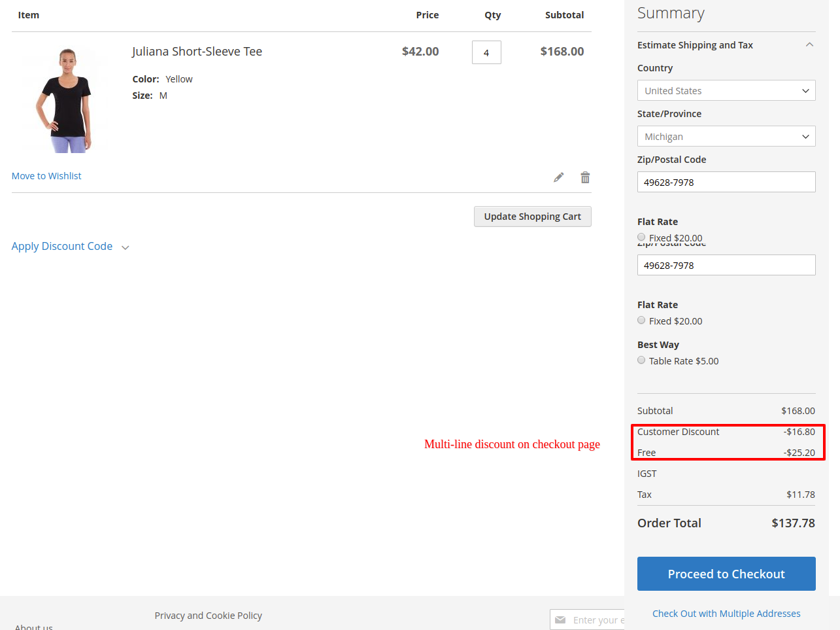Select the Table Rate $5.00 shipping option

click(641, 360)
